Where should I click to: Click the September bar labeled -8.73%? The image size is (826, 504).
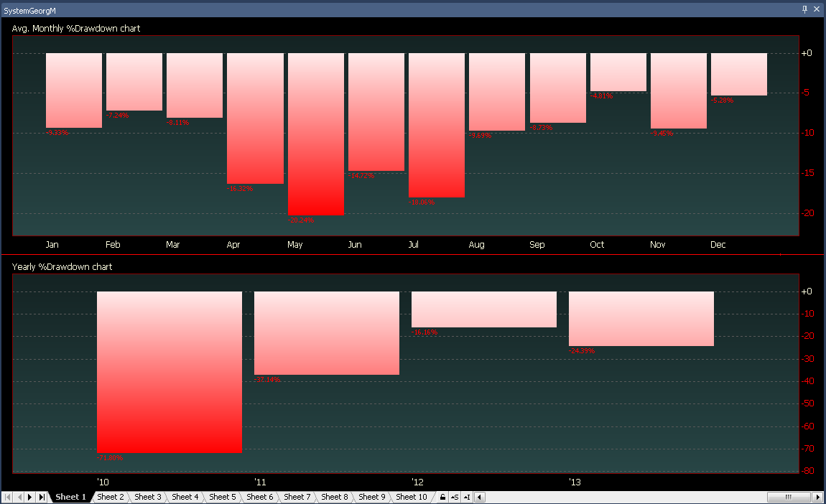[558, 88]
